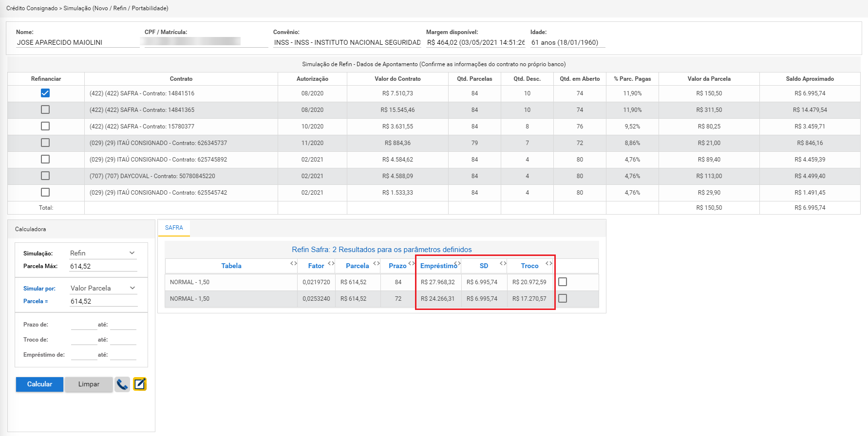Select the 84-month result checkbox

pos(563,282)
